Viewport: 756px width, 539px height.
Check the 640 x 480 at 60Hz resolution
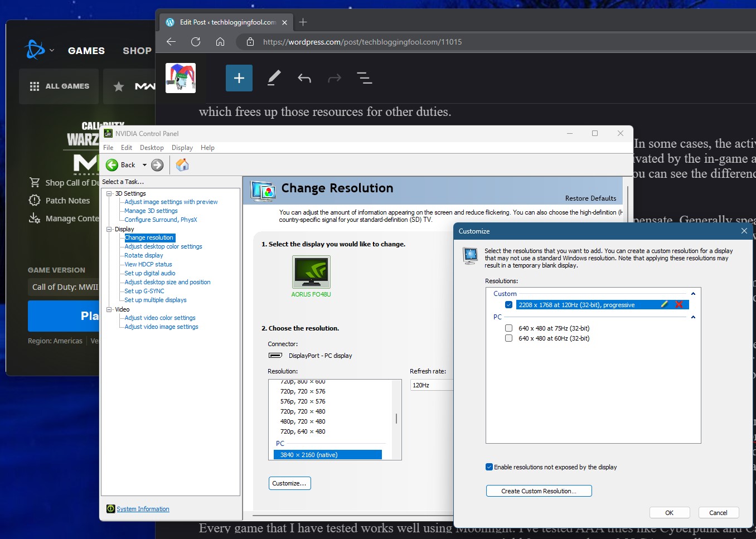coord(508,338)
